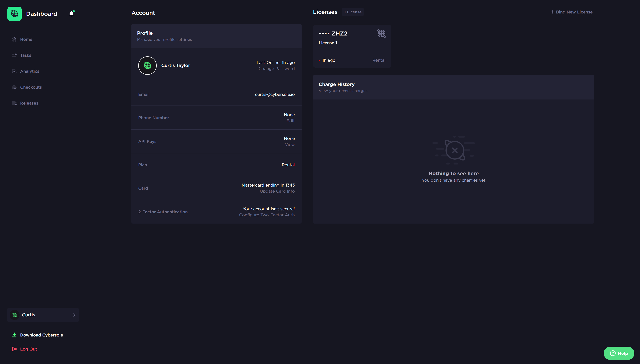This screenshot has width=640, height=364.
Task: Click the Plan value Rental
Action: [288, 165]
